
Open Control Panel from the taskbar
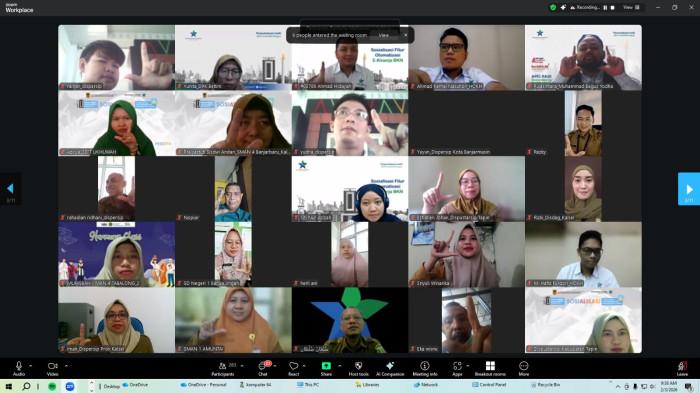point(489,385)
